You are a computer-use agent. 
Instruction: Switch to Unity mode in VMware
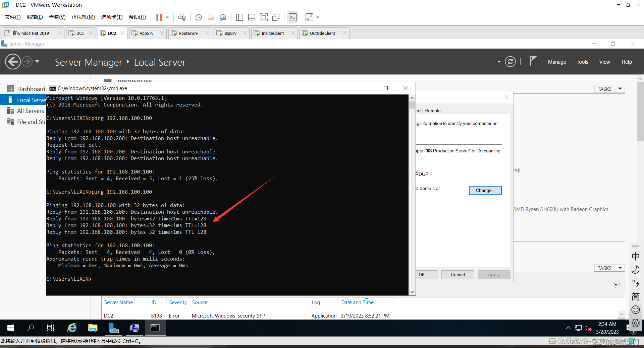[x=276, y=17]
